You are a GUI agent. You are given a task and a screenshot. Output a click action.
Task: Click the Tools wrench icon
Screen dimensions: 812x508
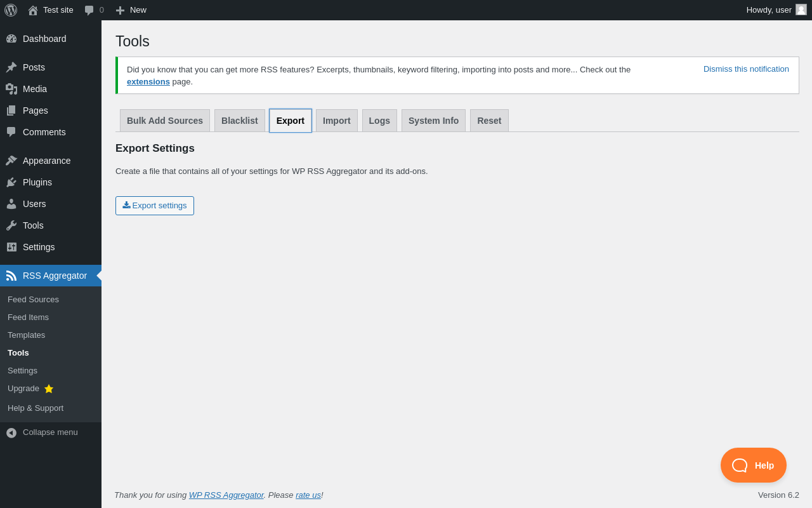(11, 225)
